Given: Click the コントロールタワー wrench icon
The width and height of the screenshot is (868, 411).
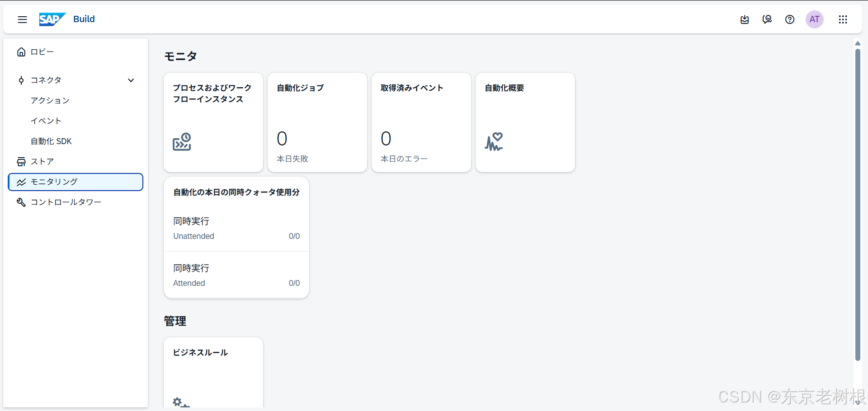Looking at the screenshot, I should [x=21, y=202].
